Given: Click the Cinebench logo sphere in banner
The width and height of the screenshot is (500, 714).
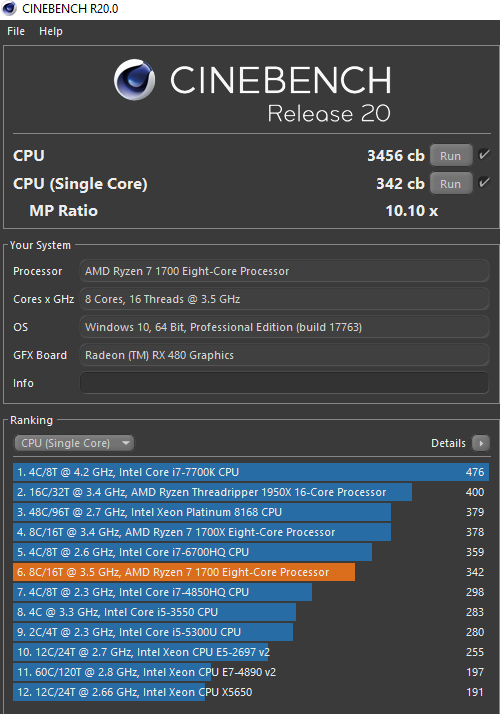Looking at the screenshot, I should (134, 80).
